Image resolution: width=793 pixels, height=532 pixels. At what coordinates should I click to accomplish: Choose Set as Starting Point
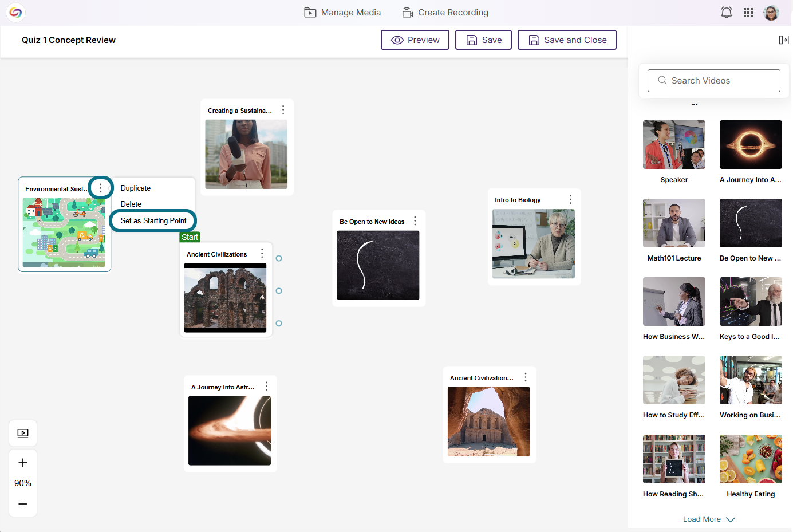(x=153, y=220)
